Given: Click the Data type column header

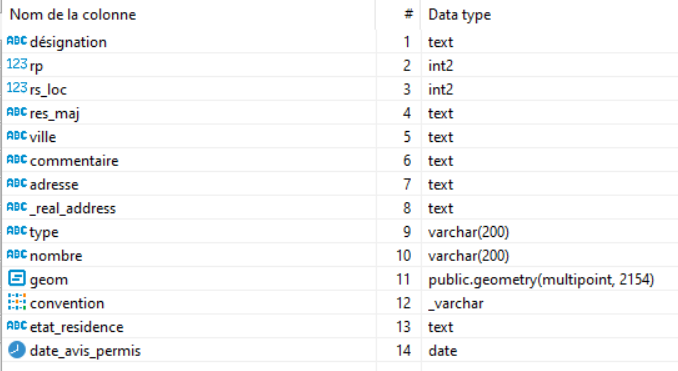Looking at the screenshot, I should [460, 15].
